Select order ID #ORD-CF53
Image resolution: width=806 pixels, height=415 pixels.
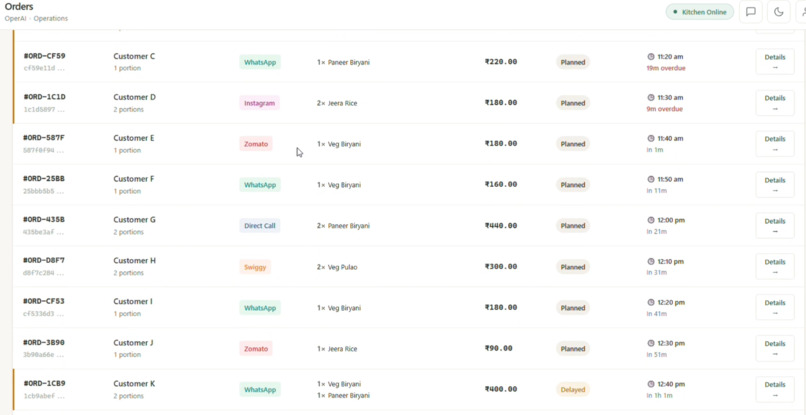[x=44, y=301]
